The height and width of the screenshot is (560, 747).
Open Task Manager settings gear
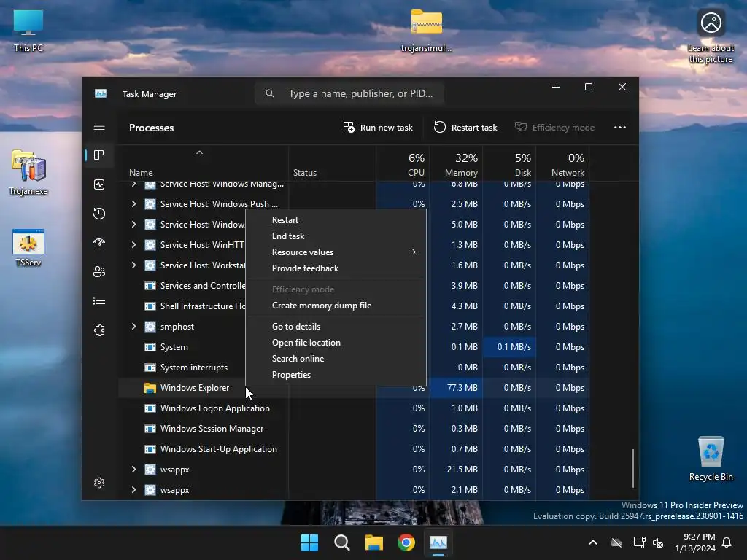[x=99, y=483]
